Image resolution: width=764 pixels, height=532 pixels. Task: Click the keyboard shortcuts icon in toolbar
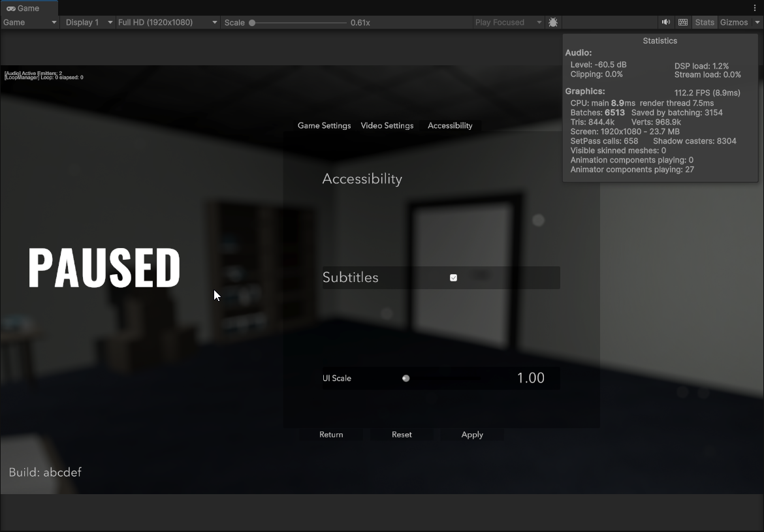pos(683,22)
